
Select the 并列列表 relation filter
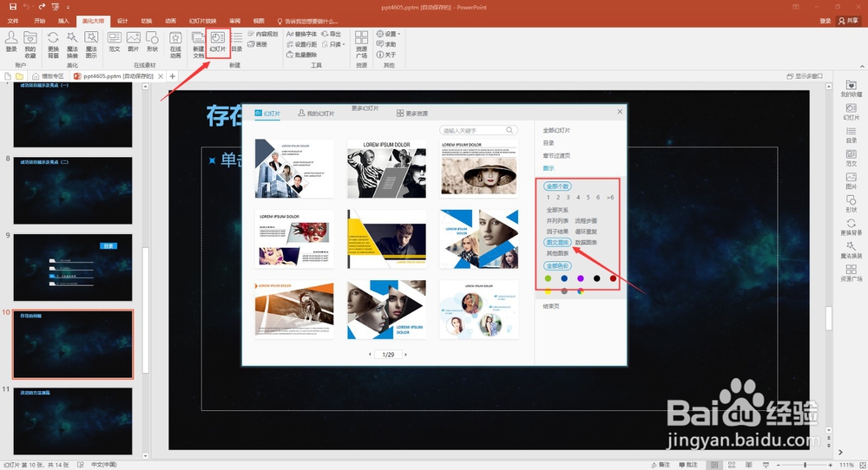tap(557, 220)
